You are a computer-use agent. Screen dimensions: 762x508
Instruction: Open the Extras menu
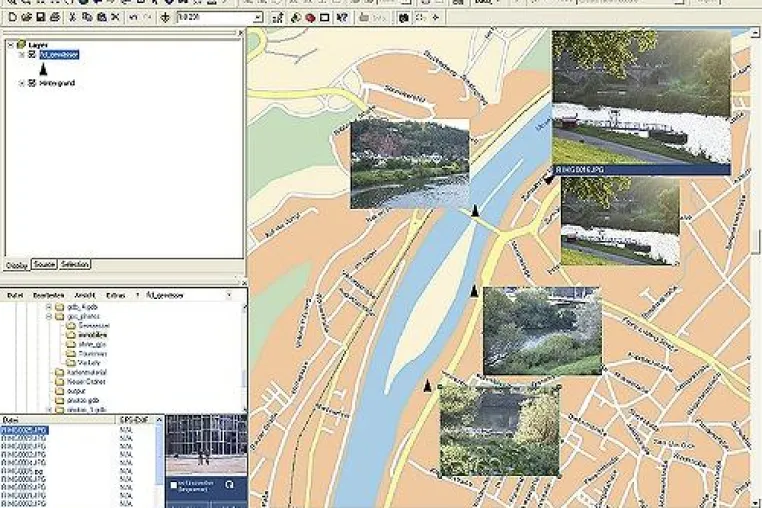(115, 295)
